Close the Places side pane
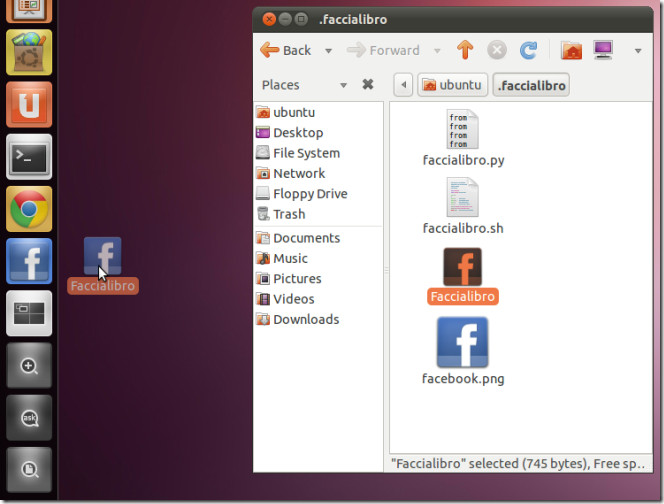This screenshot has height=504, width=664. click(x=368, y=85)
